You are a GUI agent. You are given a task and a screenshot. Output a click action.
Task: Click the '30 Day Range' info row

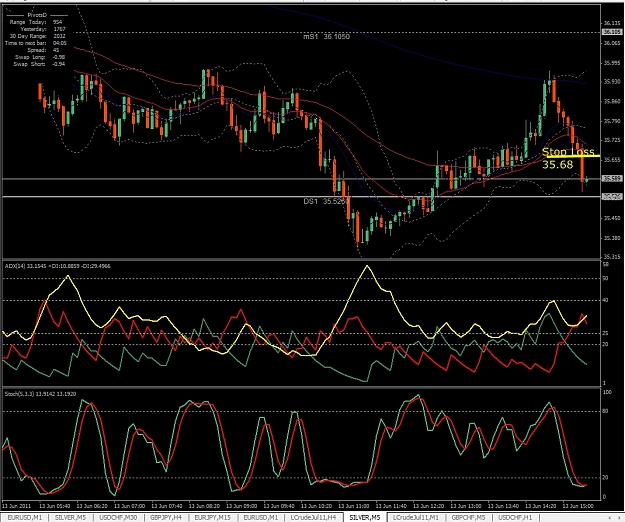(x=36, y=36)
